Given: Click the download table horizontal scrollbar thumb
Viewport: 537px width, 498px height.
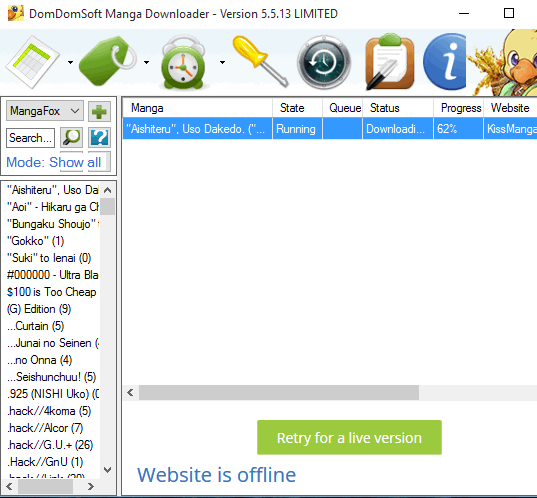Looking at the screenshot, I should (279, 393).
